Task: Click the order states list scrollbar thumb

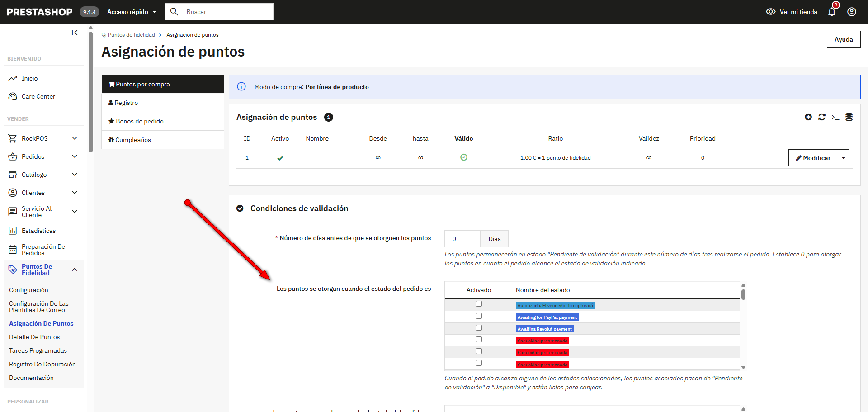Action: tap(743, 294)
